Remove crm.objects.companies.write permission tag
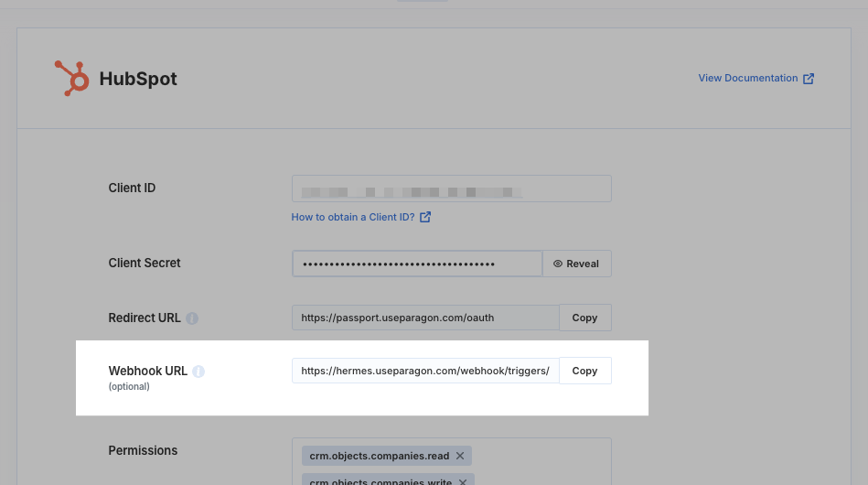This screenshot has width=868, height=485. pyautogui.click(x=463, y=481)
